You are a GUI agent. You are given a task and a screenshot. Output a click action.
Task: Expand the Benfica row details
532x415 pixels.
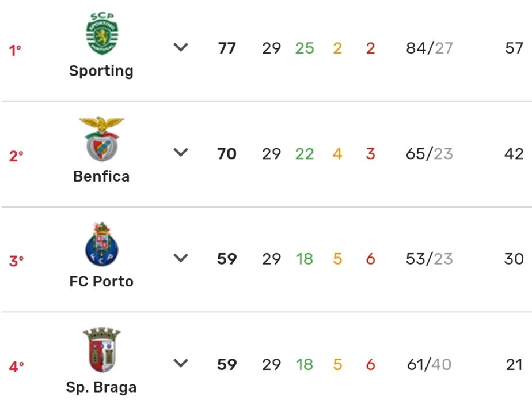[181, 153]
